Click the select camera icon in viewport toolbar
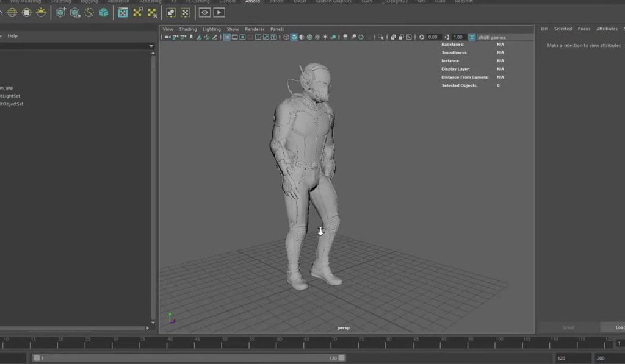The image size is (625, 364). (x=166, y=37)
